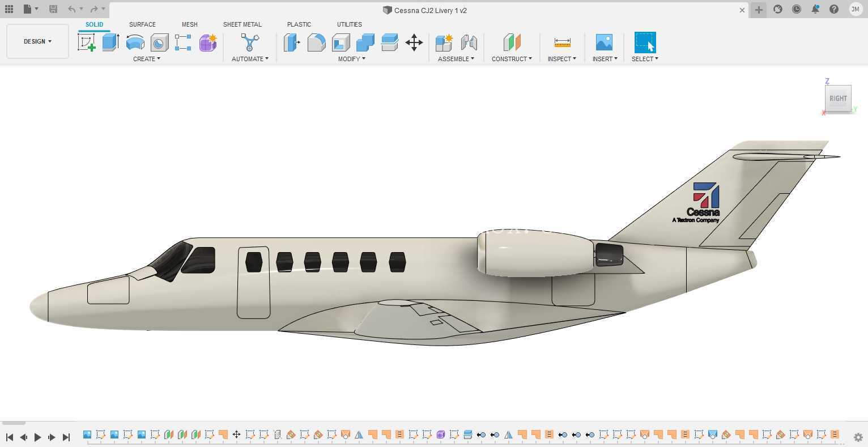Select the Move/Copy tool
The width and height of the screenshot is (868, 447).
[x=414, y=42]
